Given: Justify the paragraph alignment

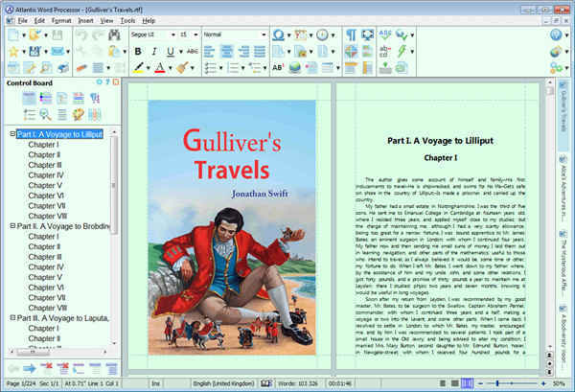Looking at the screenshot, I should (260, 52).
